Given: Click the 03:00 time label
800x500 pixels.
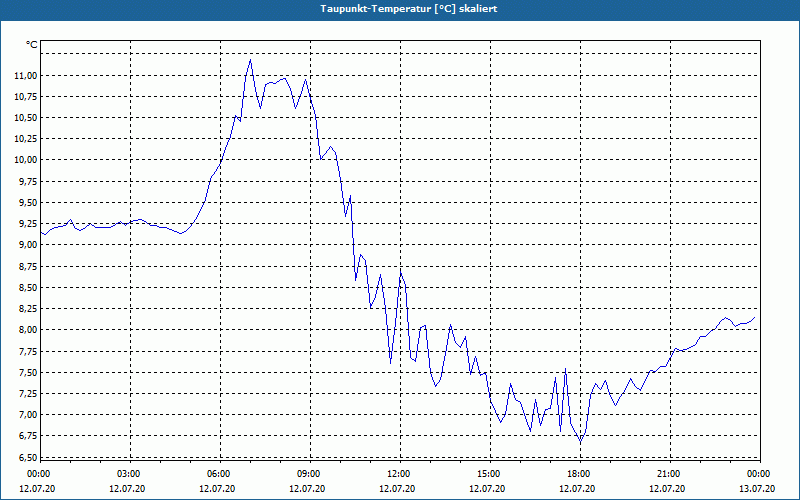Looking at the screenshot, I should coord(131,474).
